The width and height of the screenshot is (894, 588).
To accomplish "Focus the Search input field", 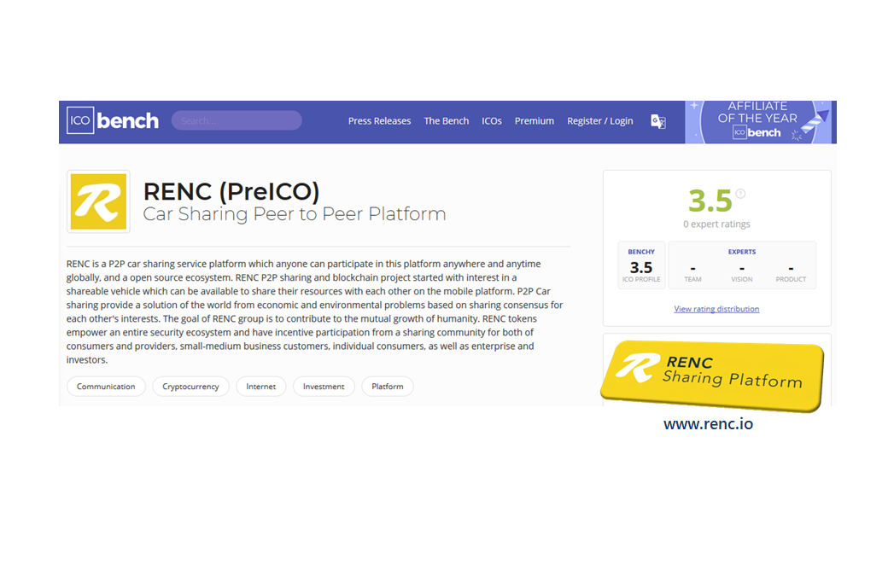I will click(x=237, y=121).
